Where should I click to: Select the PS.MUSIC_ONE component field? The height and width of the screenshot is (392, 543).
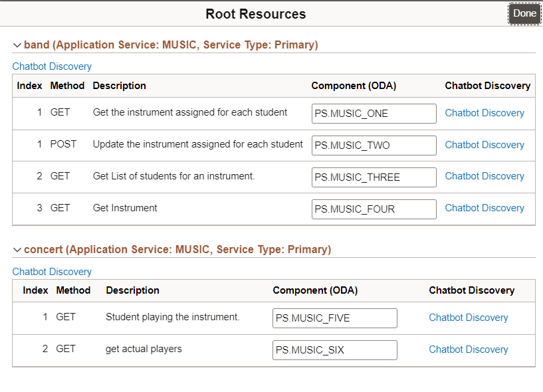pos(374,114)
